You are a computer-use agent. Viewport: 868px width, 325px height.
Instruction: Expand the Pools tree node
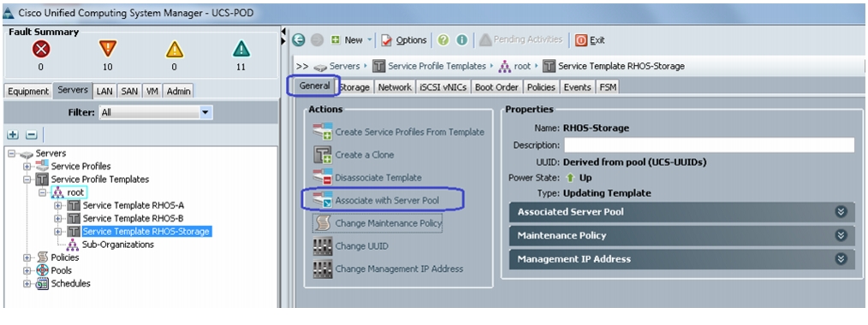point(26,270)
